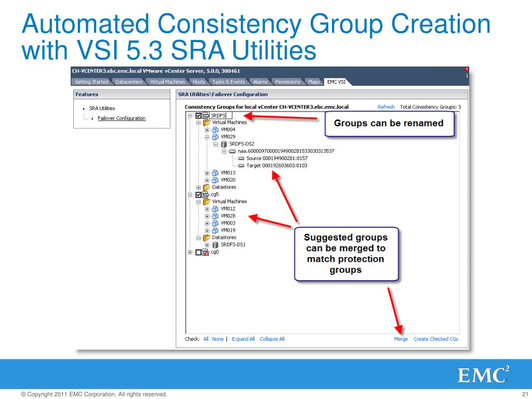Collapse the naa.6000097 device node
532x399 pixels.
(224, 151)
